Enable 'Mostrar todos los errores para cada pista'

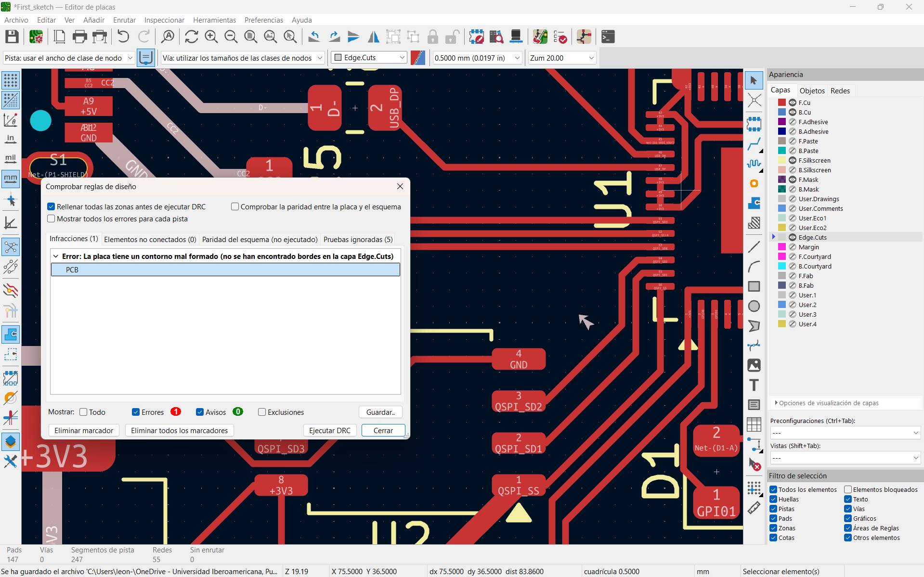tap(51, 219)
